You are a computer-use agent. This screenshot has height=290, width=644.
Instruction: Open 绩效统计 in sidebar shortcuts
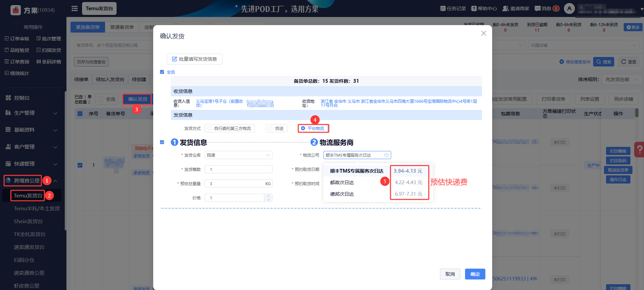coord(17,73)
